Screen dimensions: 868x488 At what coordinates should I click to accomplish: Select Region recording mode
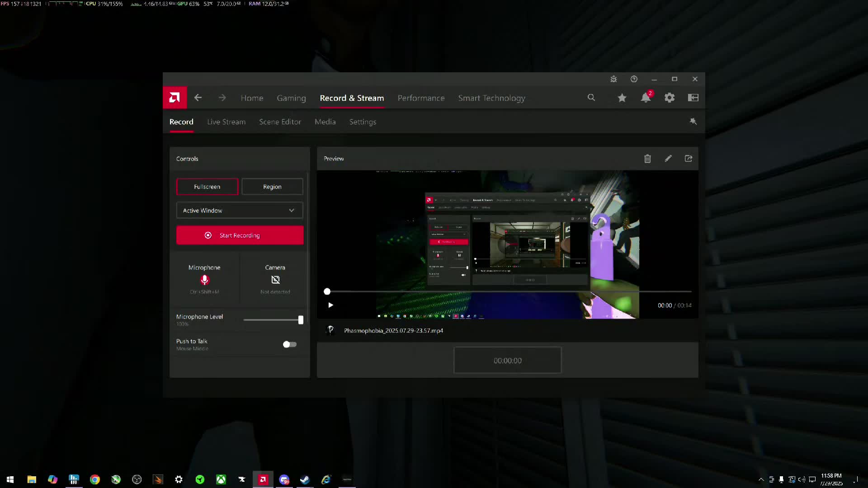click(x=272, y=187)
